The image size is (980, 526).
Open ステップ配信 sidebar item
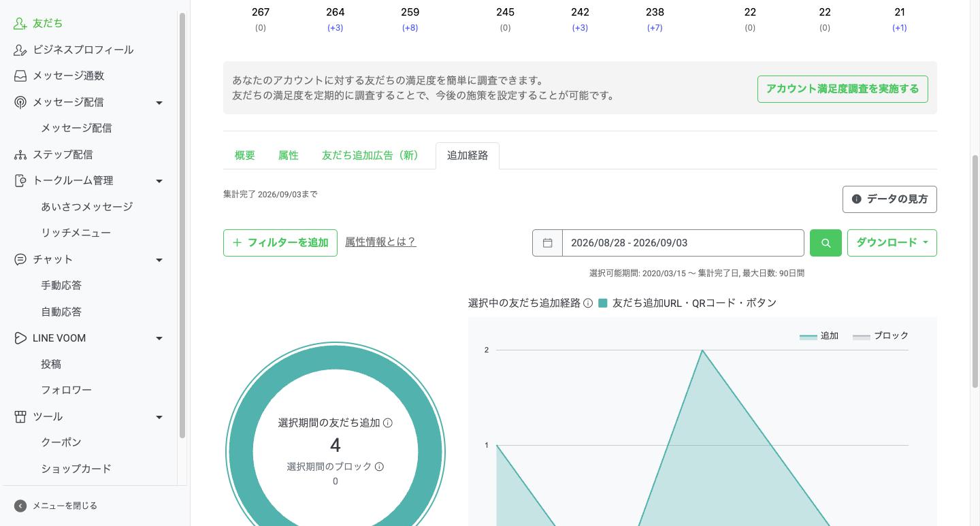(63, 154)
